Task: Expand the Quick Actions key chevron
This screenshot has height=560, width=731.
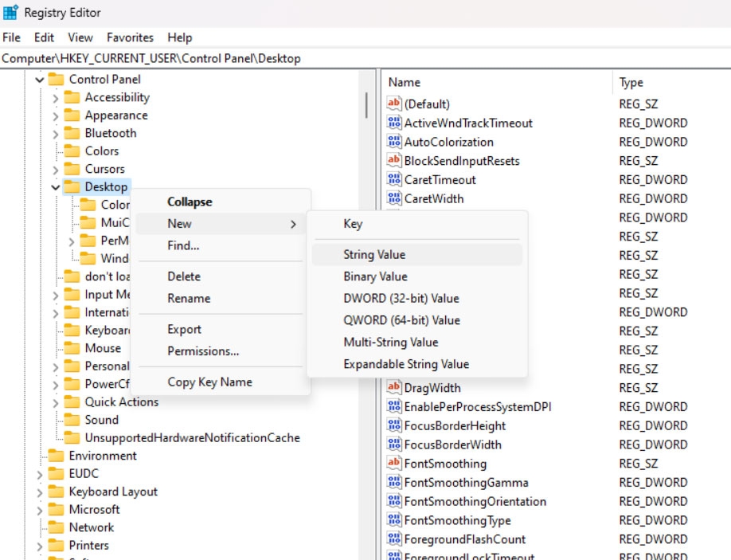Action: (x=56, y=402)
